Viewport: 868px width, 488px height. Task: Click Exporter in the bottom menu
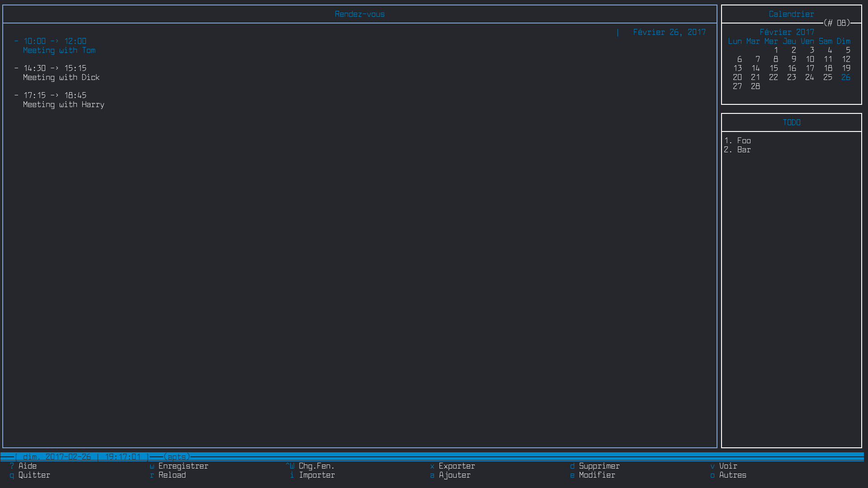(x=457, y=466)
